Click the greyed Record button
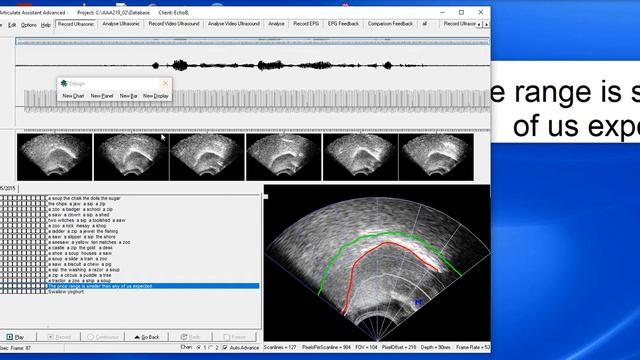Viewport: 640px width, 360px height. tap(59, 337)
